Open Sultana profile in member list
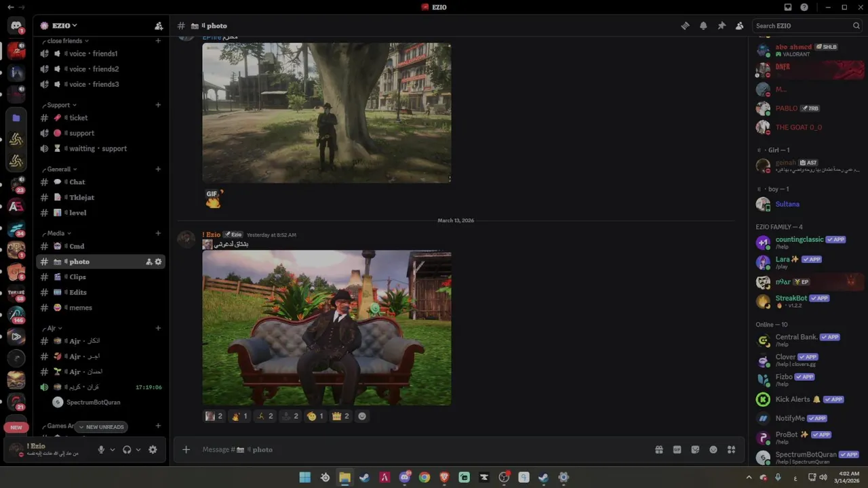The width and height of the screenshot is (868, 488). pos(810,204)
